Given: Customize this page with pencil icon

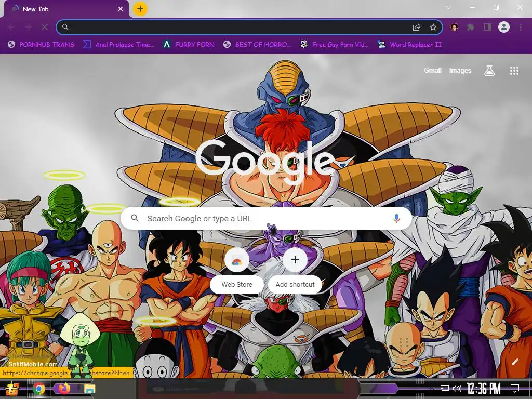Looking at the screenshot, I should coord(515,362).
